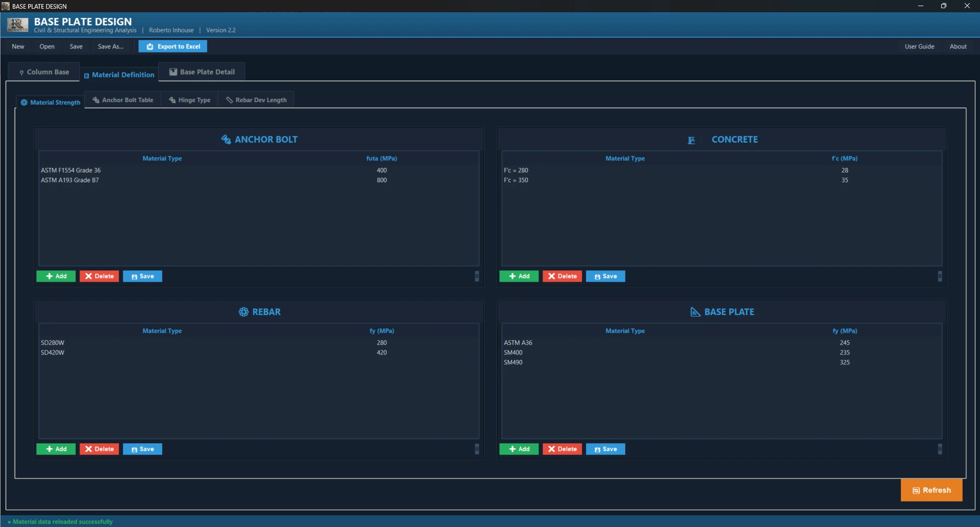The width and height of the screenshot is (980, 527).
Task: Click the Base Plate Design app logo
Action: [x=18, y=25]
